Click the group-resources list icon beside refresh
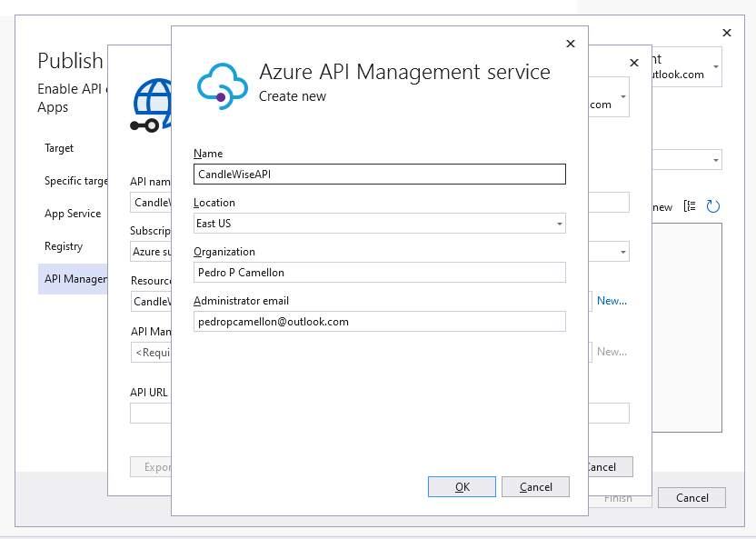756x539 pixels. (x=691, y=206)
